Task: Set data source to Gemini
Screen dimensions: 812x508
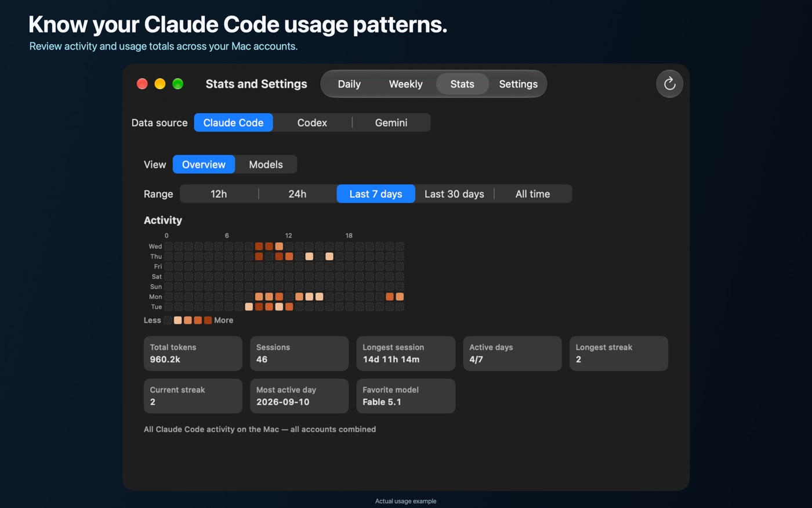Action: [391, 123]
